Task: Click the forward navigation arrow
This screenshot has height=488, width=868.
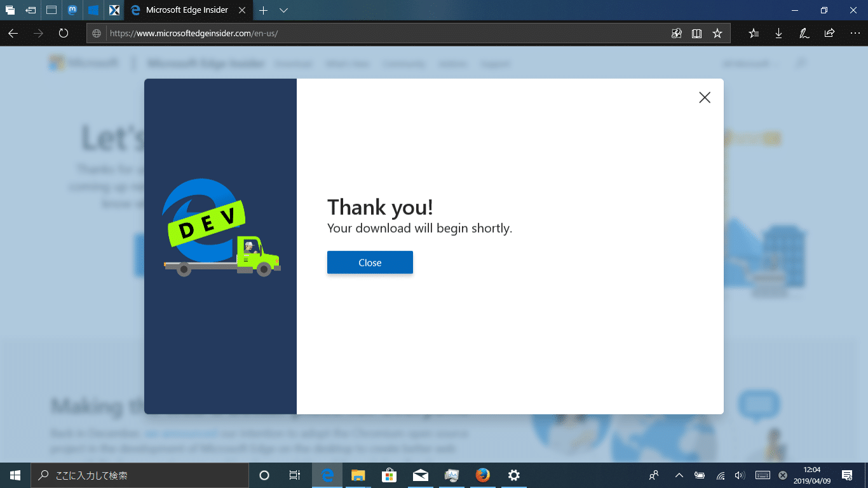Action: pos(38,34)
